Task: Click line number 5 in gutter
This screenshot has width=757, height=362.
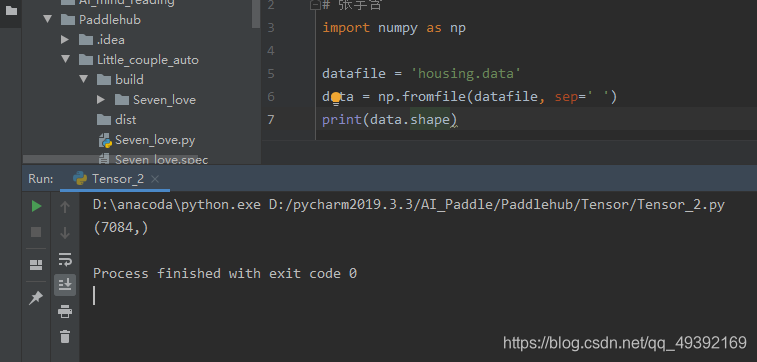Action: point(271,73)
